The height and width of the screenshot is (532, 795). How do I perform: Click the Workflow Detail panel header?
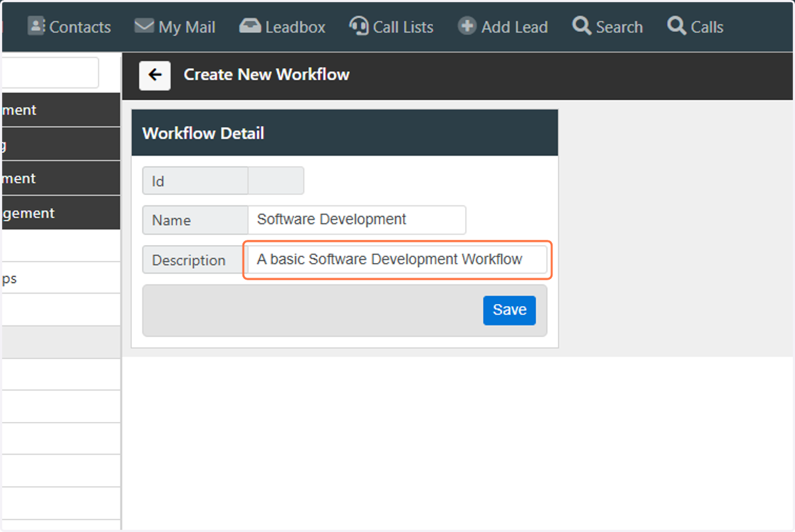point(345,133)
